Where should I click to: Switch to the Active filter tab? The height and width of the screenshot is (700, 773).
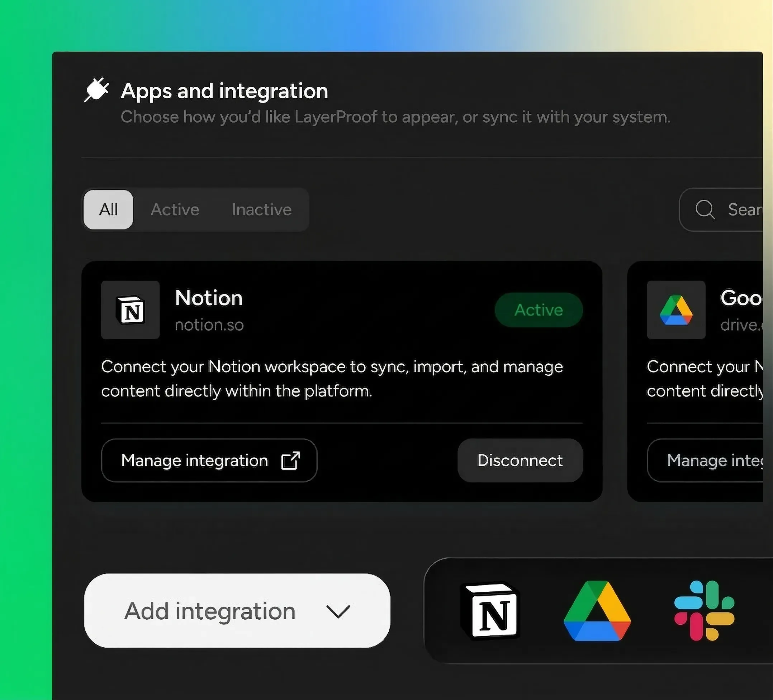(x=175, y=209)
